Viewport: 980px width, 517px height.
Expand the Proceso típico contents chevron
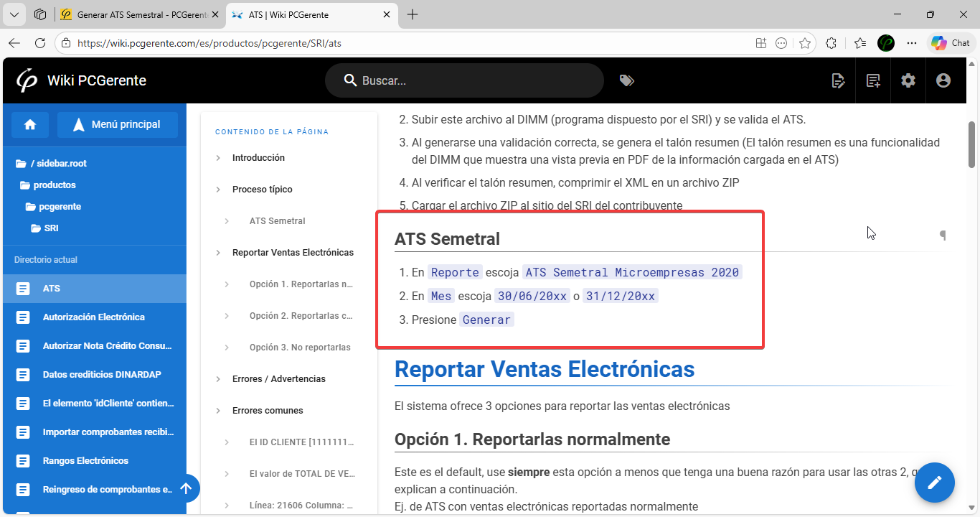(x=218, y=190)
